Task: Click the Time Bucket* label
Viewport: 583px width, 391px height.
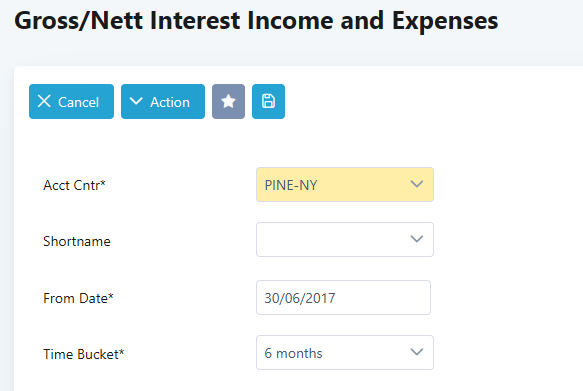Action: [84, 354]
